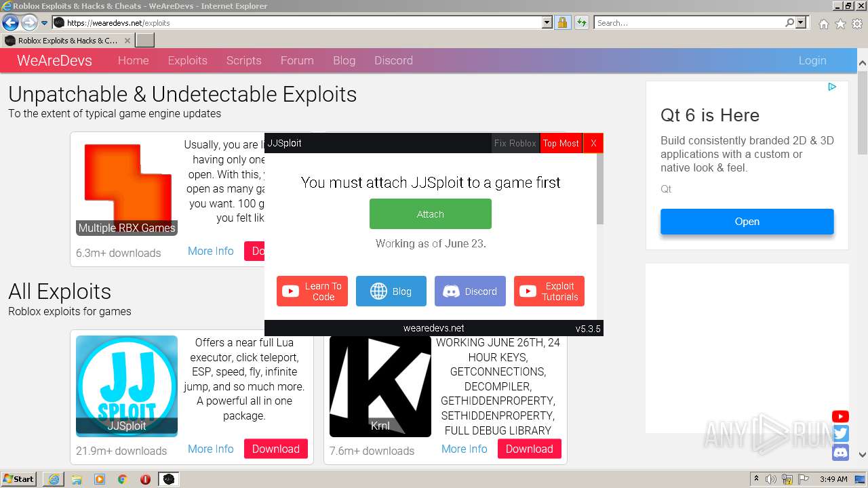Expand the address bar autocomplete dropdown

547,22
